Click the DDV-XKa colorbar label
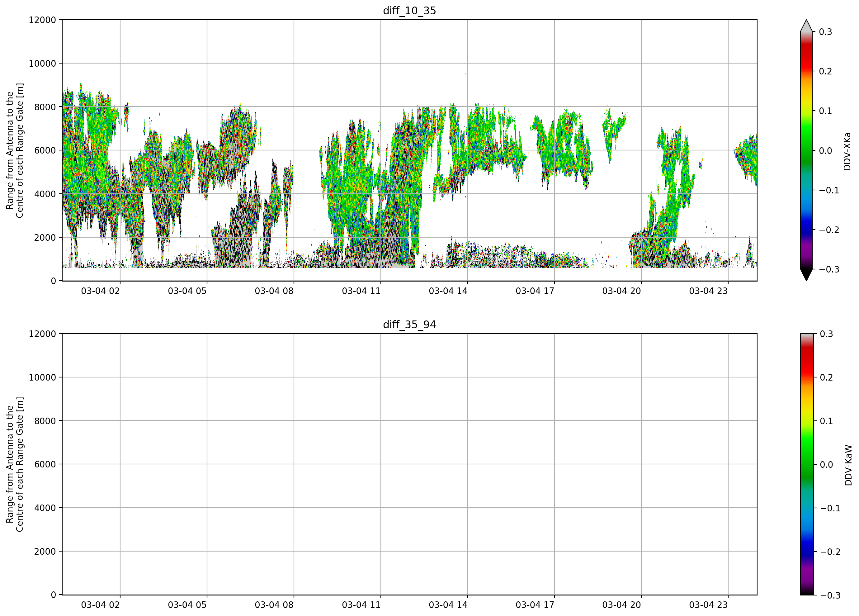The image size is (859, 616). tap(847, 151)
